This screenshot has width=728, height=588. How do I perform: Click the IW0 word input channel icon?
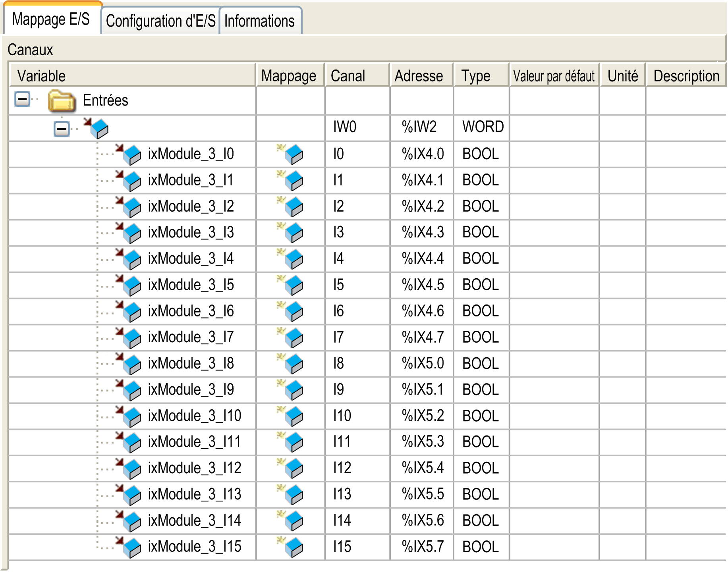[x=97, y=128]
